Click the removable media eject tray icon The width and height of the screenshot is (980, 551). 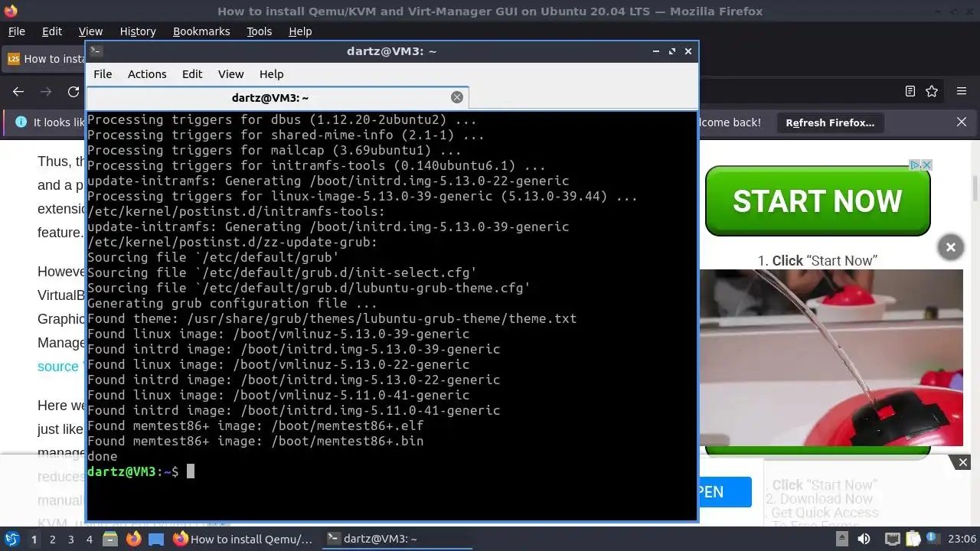tap(844, 540)
